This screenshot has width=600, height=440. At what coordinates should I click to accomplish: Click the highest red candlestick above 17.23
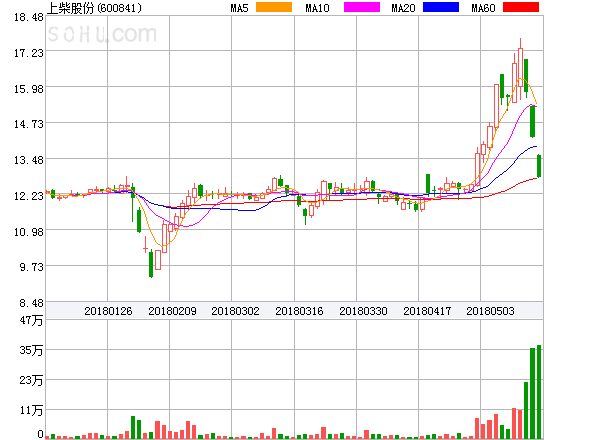[x=520, y=69]
